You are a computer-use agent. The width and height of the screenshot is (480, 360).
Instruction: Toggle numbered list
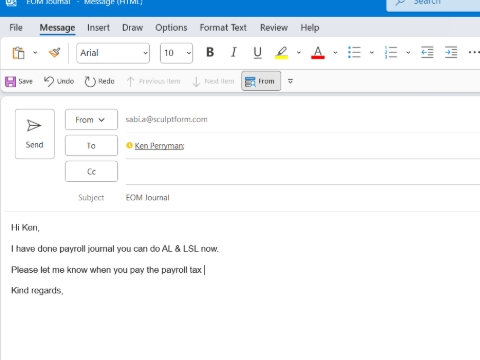click(391, 52)
